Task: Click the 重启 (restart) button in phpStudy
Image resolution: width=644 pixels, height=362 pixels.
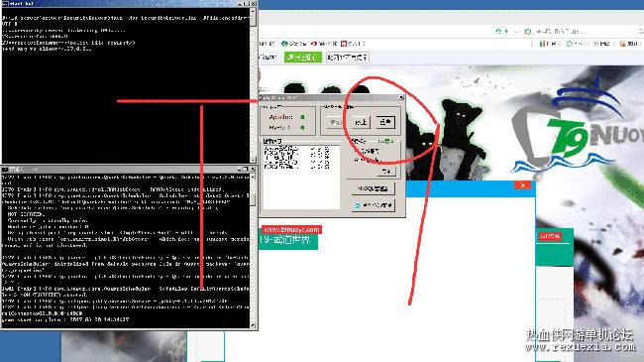Action: tap(385, 122)
